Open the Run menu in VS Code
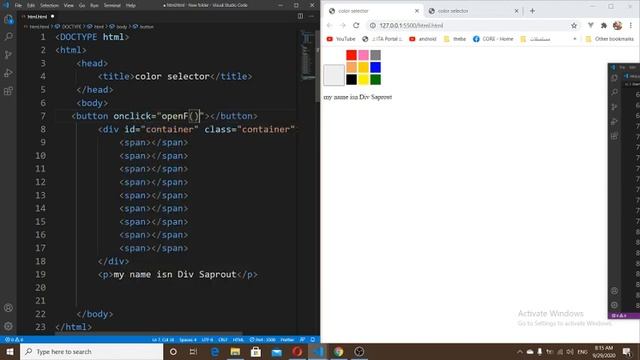The height and width of the screenshot is (360, 640). (94, 5)
